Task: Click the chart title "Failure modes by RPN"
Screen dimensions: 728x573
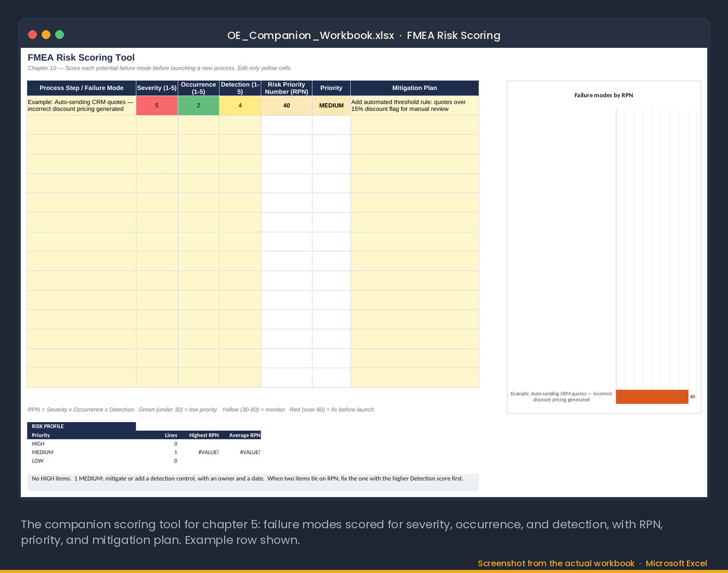Action: pos(604,95)
